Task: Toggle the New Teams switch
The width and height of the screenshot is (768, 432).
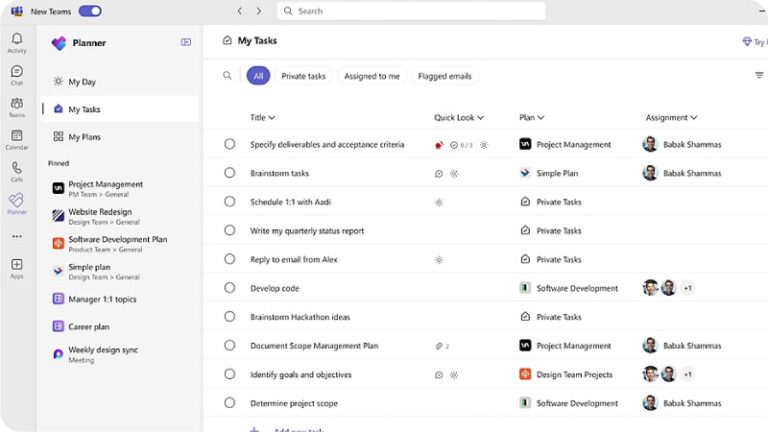Action: [x=90, y=11]
